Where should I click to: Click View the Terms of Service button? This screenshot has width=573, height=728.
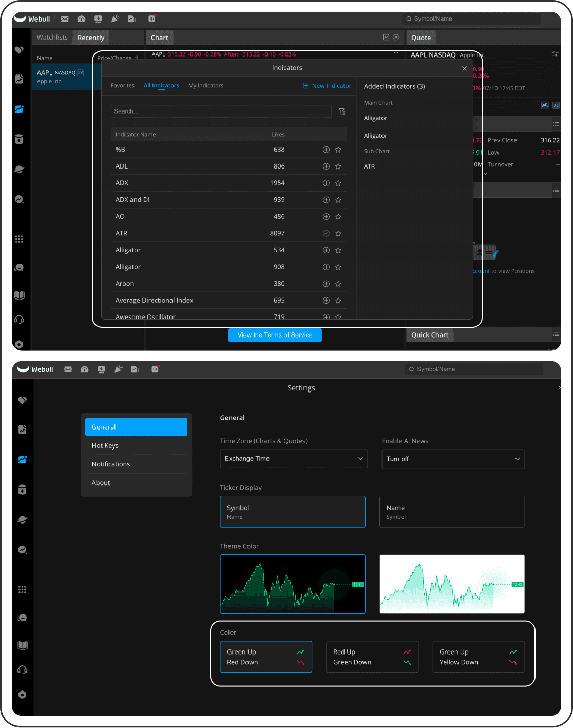275,335
